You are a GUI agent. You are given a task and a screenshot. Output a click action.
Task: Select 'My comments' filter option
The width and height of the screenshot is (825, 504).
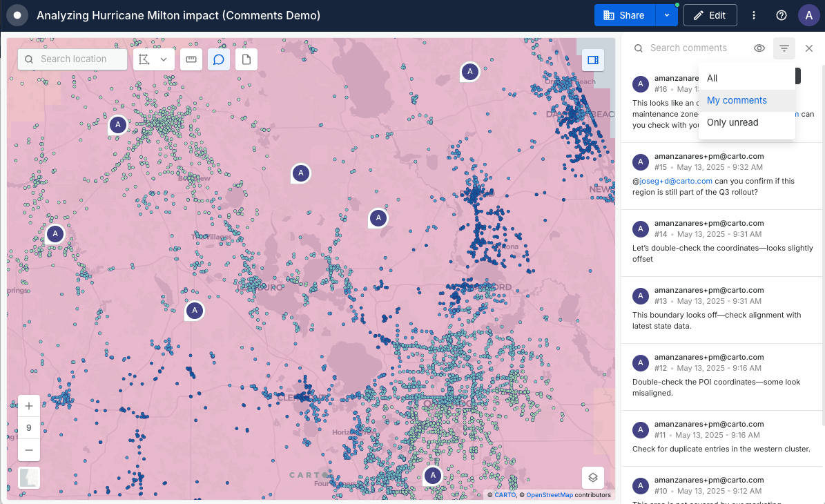pos(737,100)
